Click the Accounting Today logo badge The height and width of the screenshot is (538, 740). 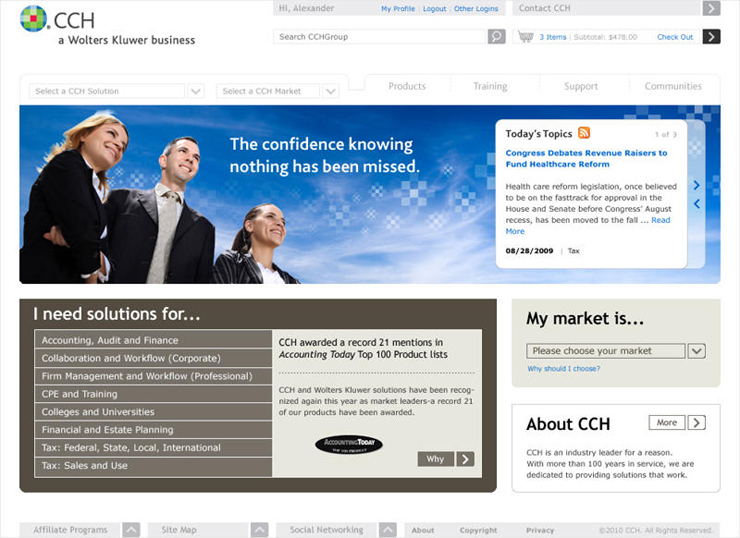(349, 445)
